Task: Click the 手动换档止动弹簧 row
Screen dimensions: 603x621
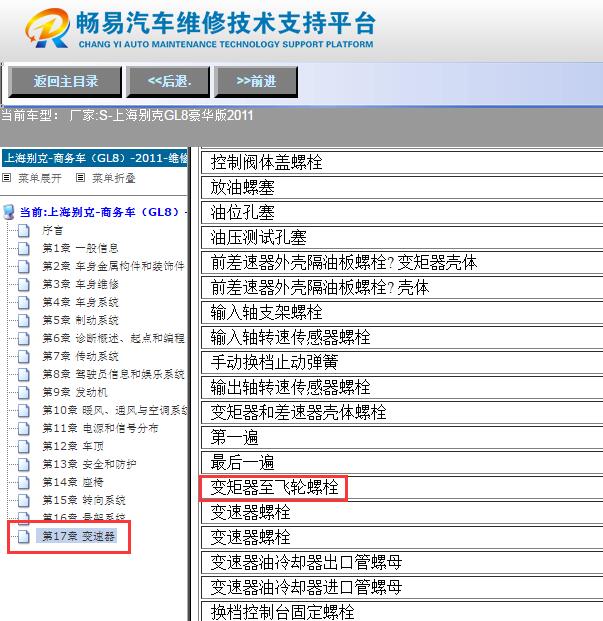Action: click(x=402, y=362)
